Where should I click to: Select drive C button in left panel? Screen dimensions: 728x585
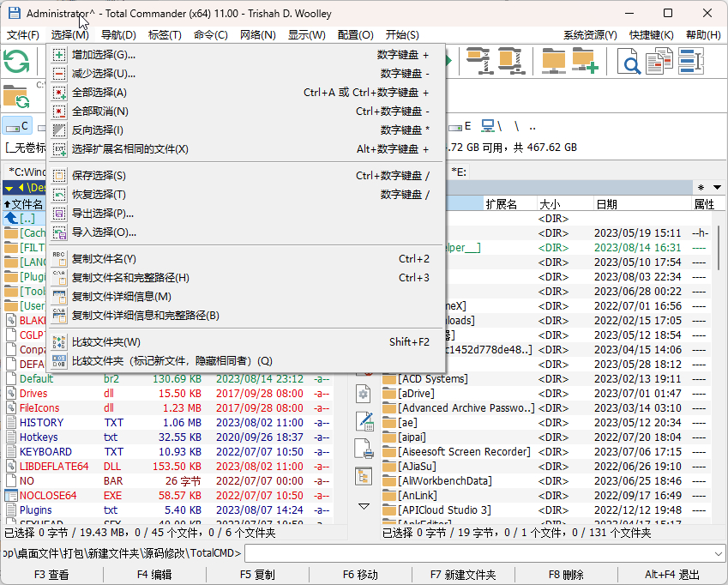18,126
